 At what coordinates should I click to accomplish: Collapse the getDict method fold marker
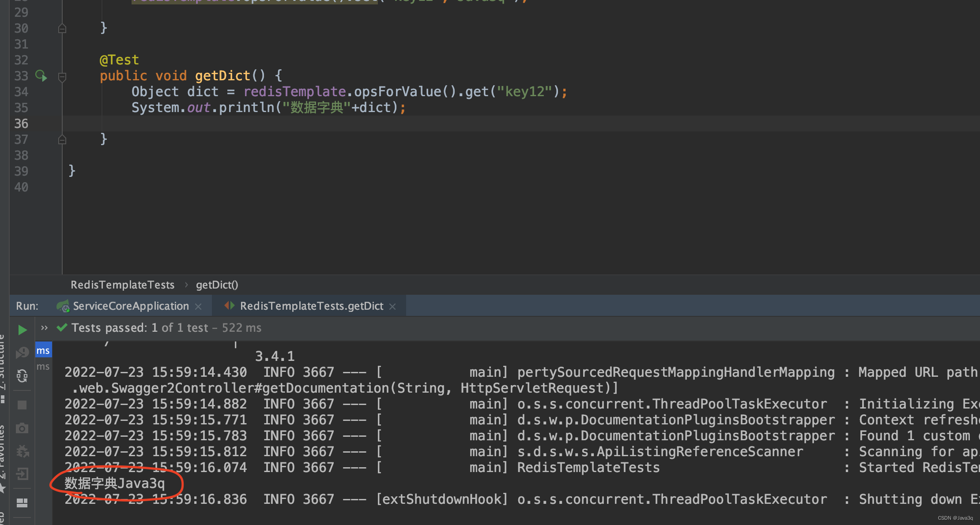(x=62, y=77)
